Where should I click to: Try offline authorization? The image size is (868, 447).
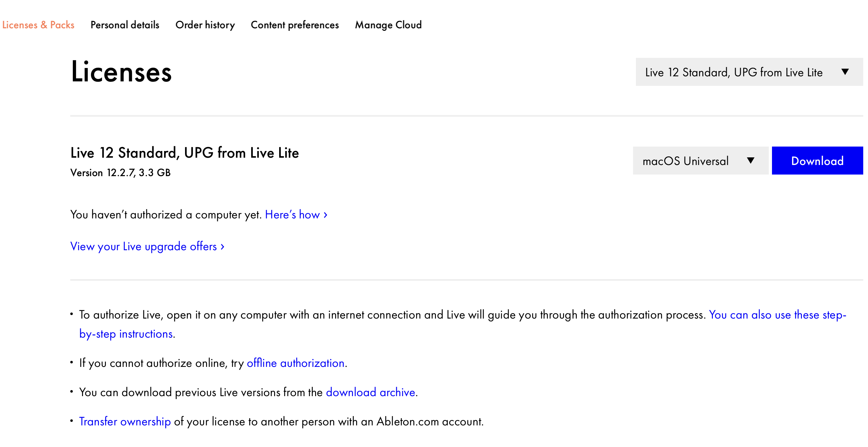click(x=295, y=363)
